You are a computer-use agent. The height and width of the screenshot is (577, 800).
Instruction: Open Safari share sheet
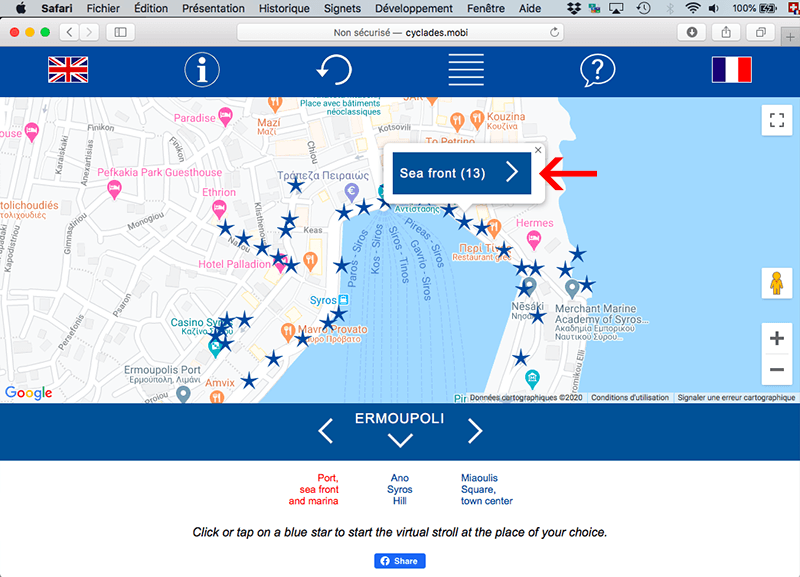point(726,33)
